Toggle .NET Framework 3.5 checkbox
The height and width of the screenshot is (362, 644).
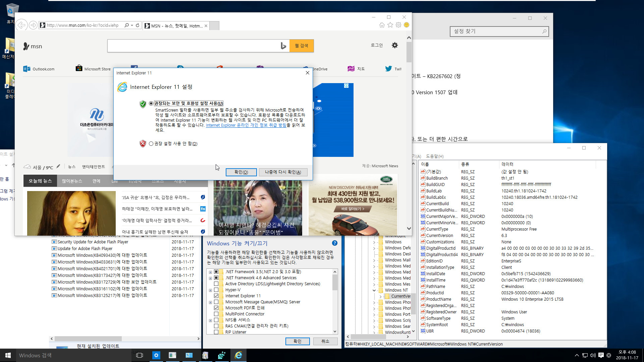216,272
